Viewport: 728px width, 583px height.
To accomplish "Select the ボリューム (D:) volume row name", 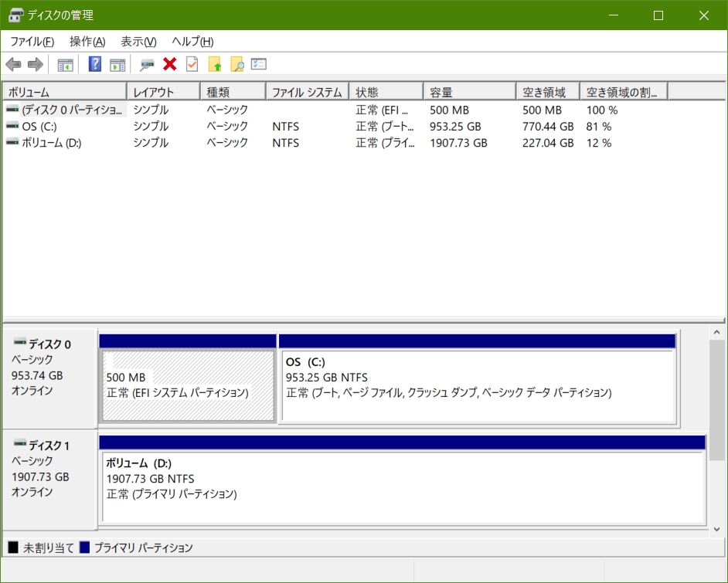I will pos(52,142).
